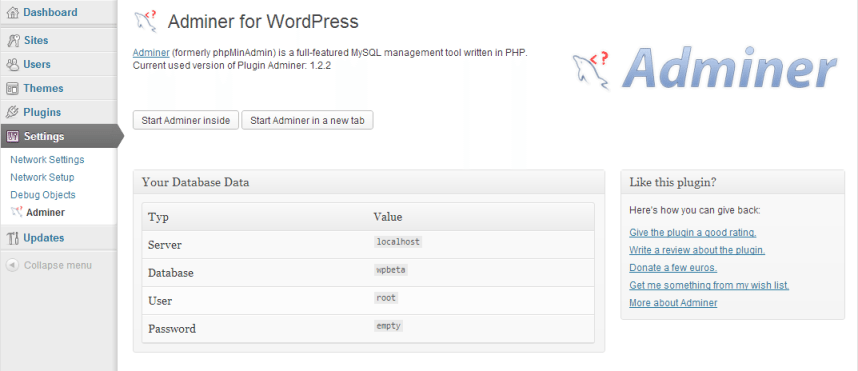Select the Adminer submenu label
The width and height of the screenshot is (858, 371).
pos(45,212)
